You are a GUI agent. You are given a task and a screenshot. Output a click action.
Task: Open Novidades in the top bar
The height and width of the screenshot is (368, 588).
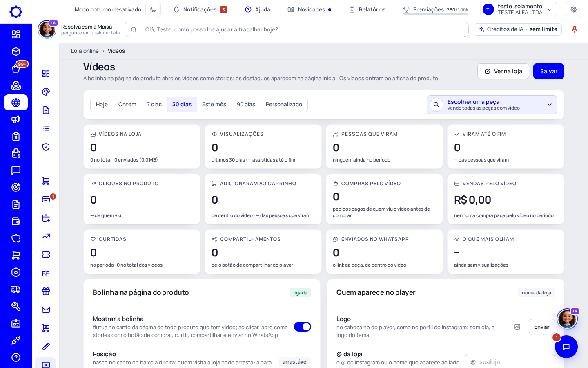click(310, 9)
